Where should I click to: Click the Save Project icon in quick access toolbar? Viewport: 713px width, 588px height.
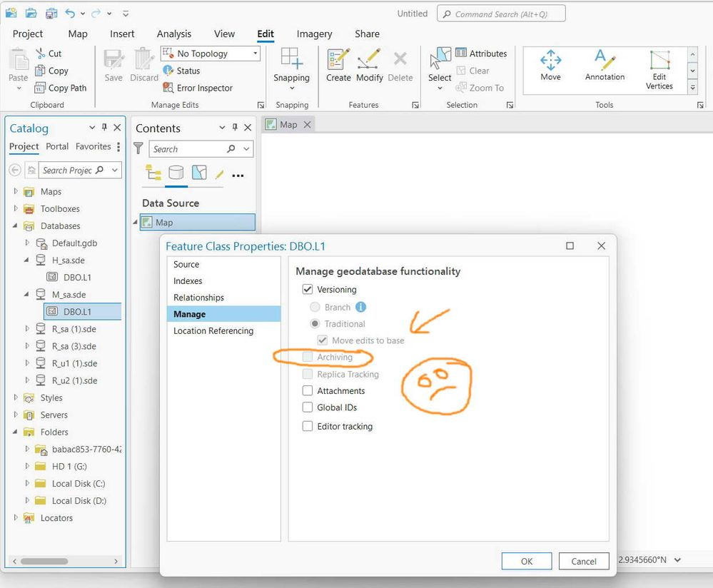51,13
